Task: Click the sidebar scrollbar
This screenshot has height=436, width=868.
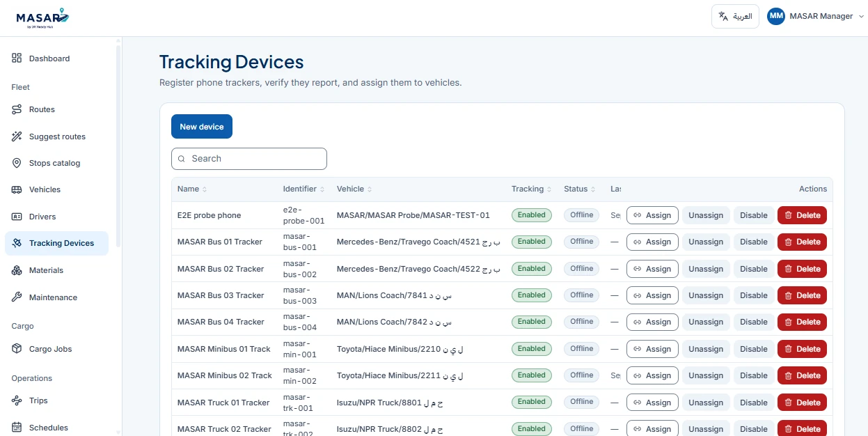Action: 118,146
